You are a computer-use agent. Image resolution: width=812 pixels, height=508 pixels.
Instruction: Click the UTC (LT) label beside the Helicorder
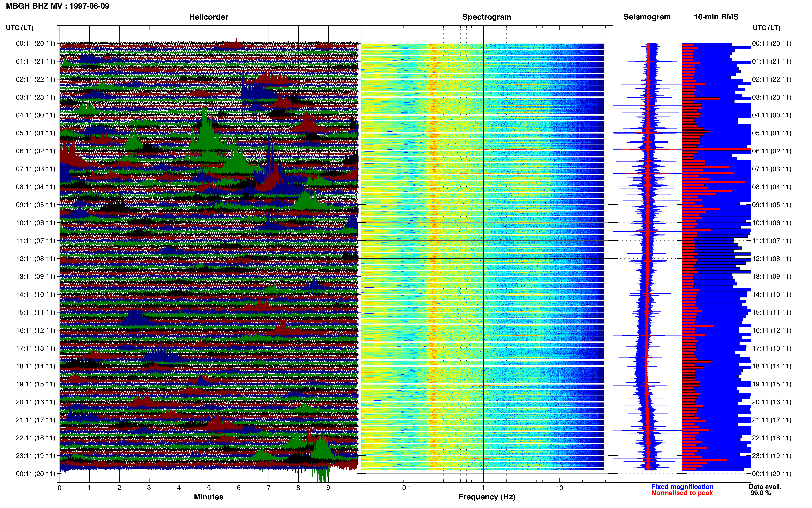tap(19, 28)
